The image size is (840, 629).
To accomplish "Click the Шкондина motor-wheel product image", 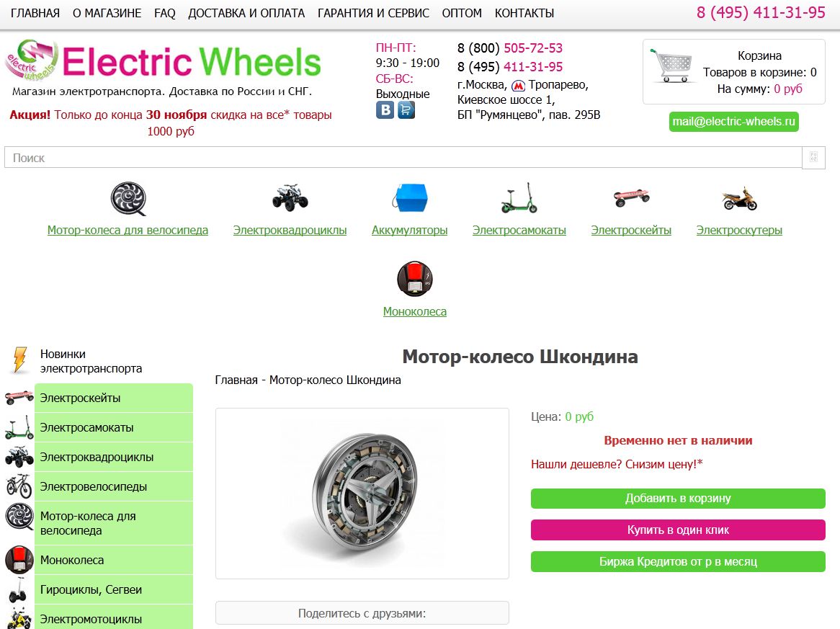I will click(x=362, y=494).
